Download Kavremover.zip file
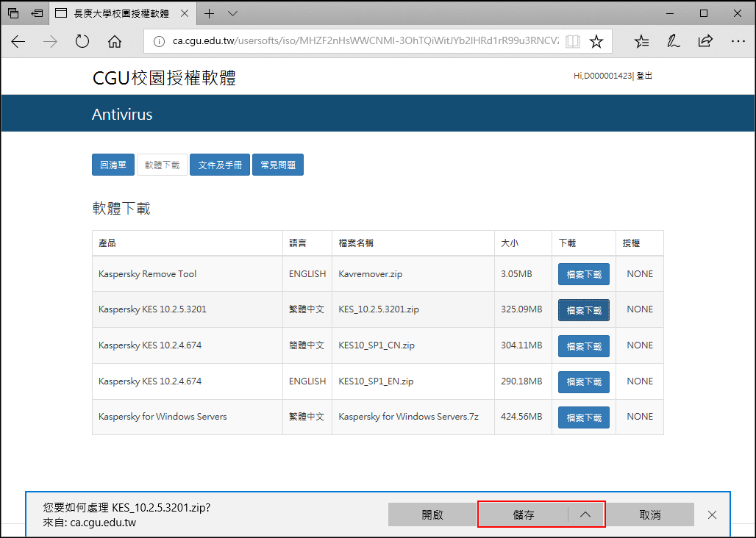Screen dimensions: 756x538 coord(583,274)
